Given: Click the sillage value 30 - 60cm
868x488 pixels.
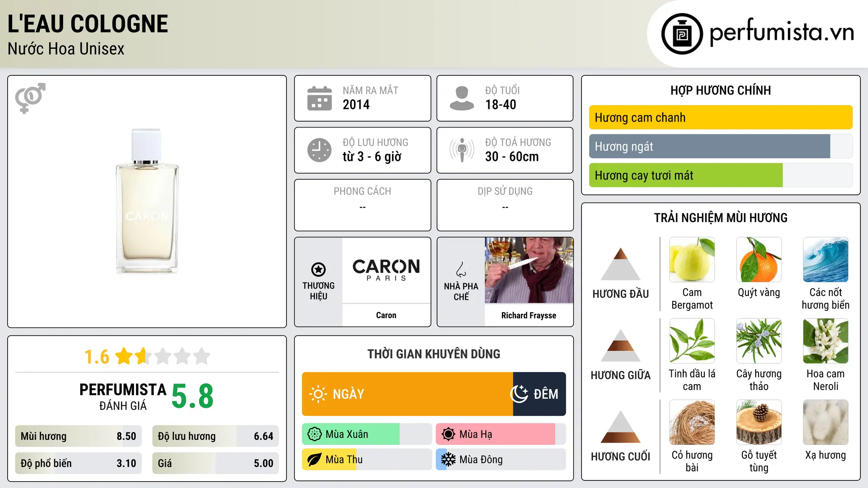Looking at the screenshot, I should click(x=512, y=157).
